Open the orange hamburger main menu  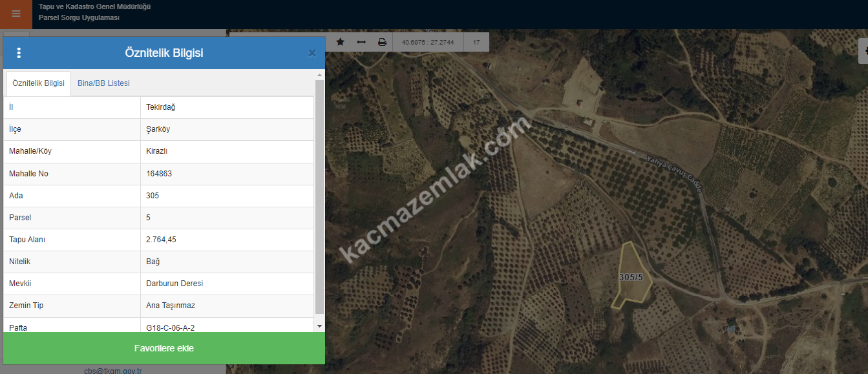click(x=16, y=14)
